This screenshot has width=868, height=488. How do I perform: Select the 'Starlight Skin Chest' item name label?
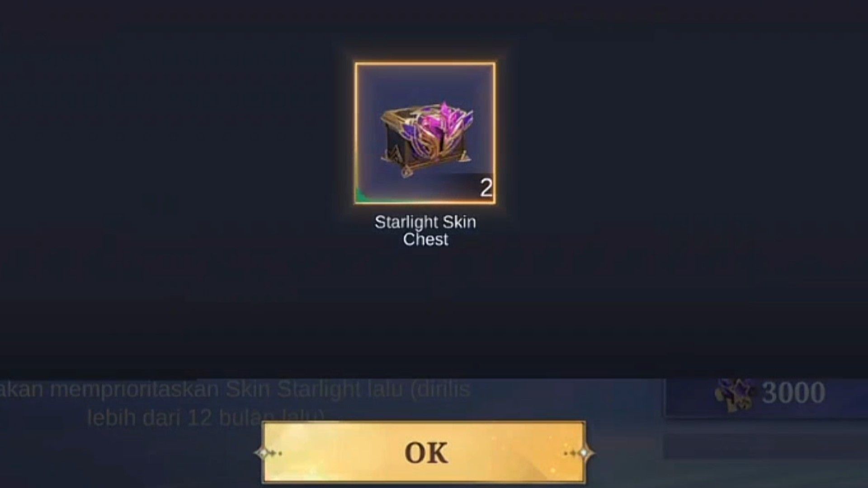425,230
